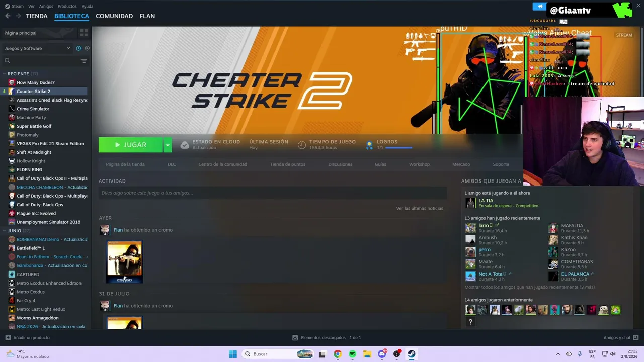Show all friends who played recently

point(529,287)
